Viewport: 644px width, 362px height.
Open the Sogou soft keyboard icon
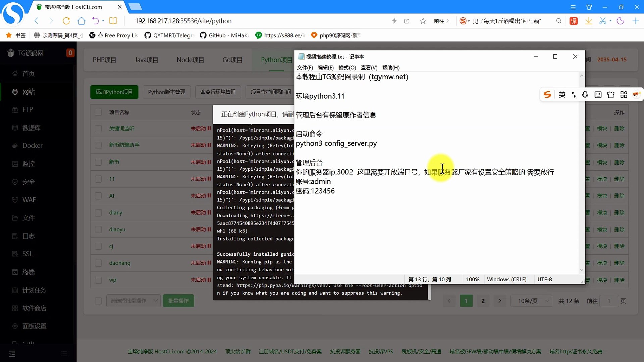click(x=598, y=95)
